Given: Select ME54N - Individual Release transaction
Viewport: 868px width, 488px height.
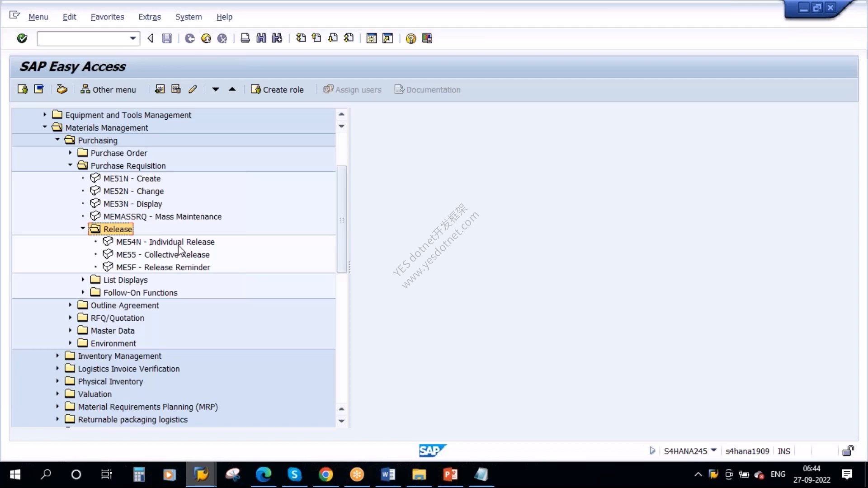Looking at the screenshot, I should point(165,242).
